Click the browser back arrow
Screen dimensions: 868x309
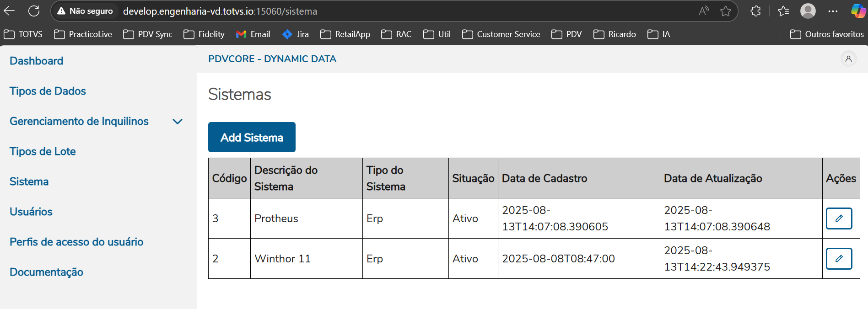click(10, 11)
